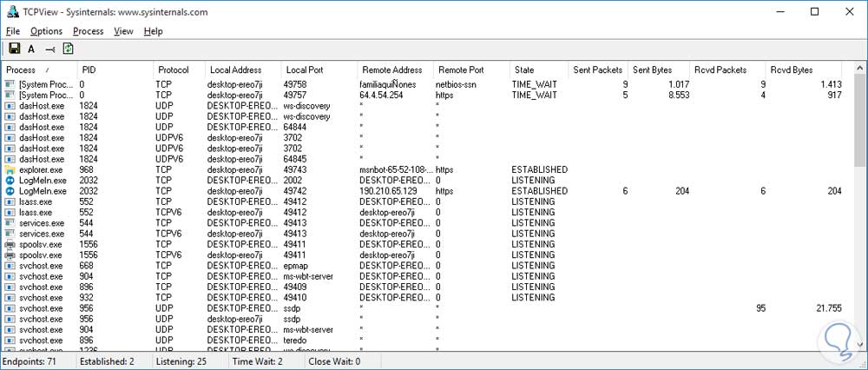Image resolution: width=868 pixels, height=370 pixels.
Task: Click the svchost.exe icon on epmap row
Action: (10, 266)
